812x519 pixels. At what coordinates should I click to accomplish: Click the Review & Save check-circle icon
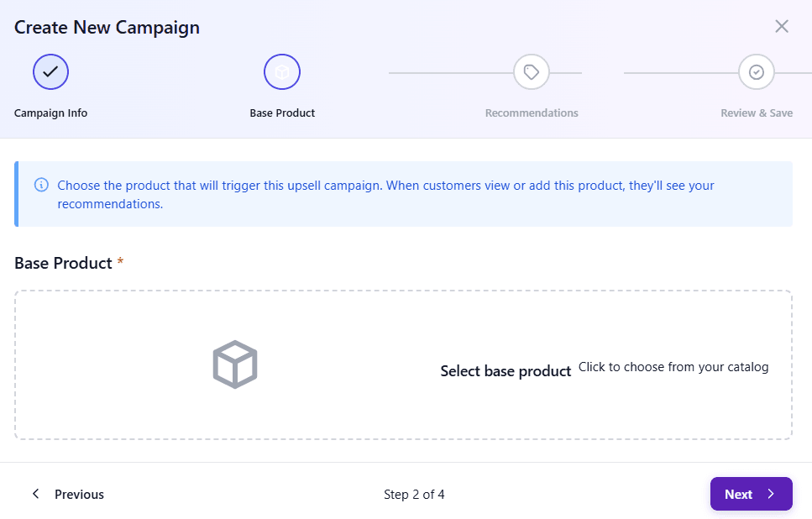pos(757,72)
